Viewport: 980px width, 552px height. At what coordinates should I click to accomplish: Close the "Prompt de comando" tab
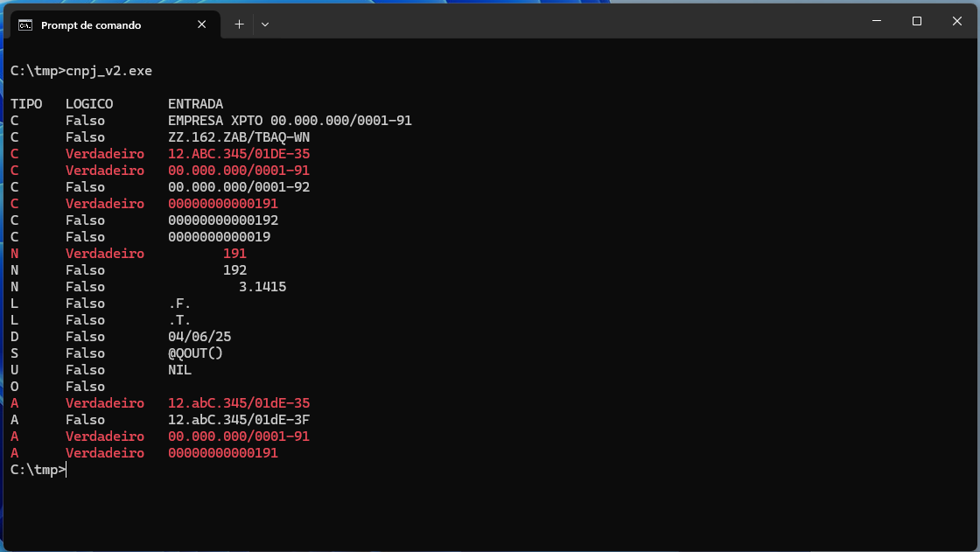pyautogui.click(x=202, y=24)
